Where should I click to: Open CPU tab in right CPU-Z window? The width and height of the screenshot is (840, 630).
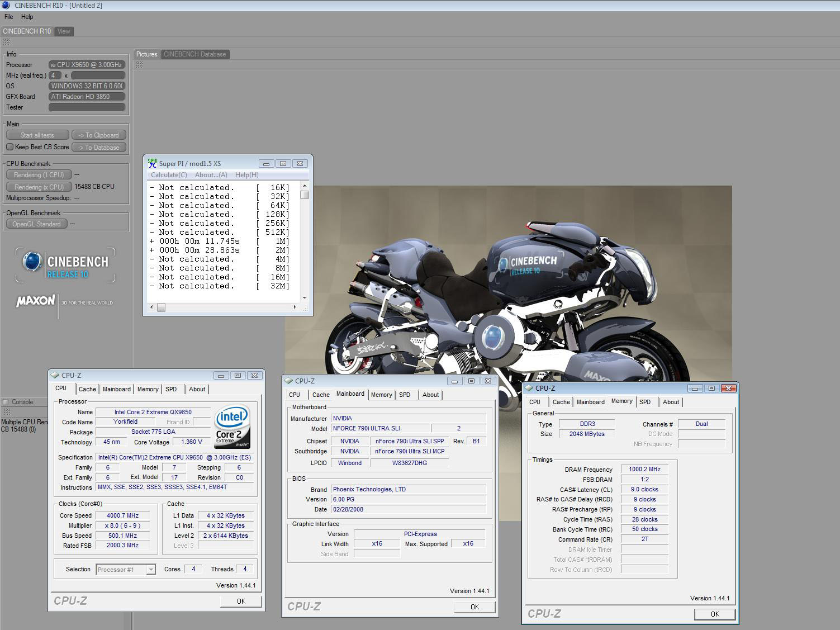point(535,402)
